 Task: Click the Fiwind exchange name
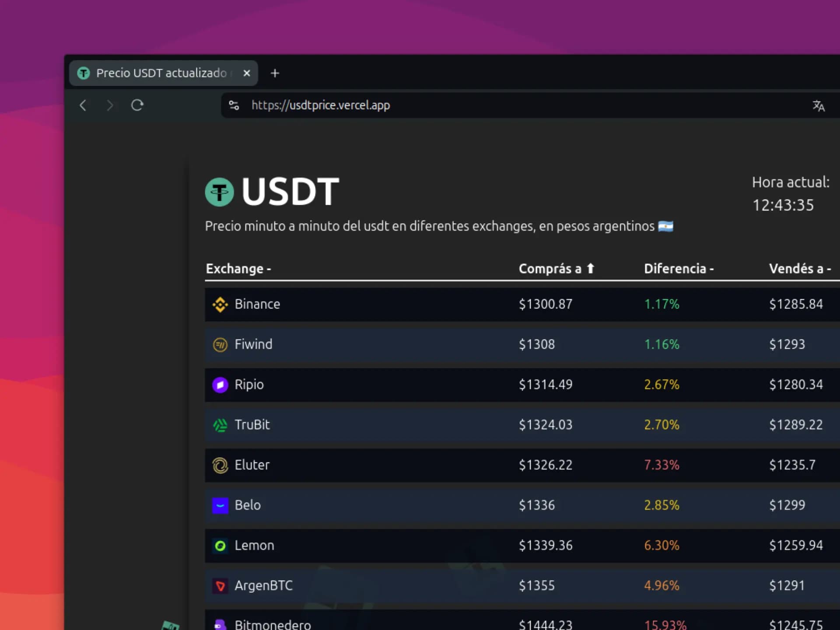coord(253,344)
